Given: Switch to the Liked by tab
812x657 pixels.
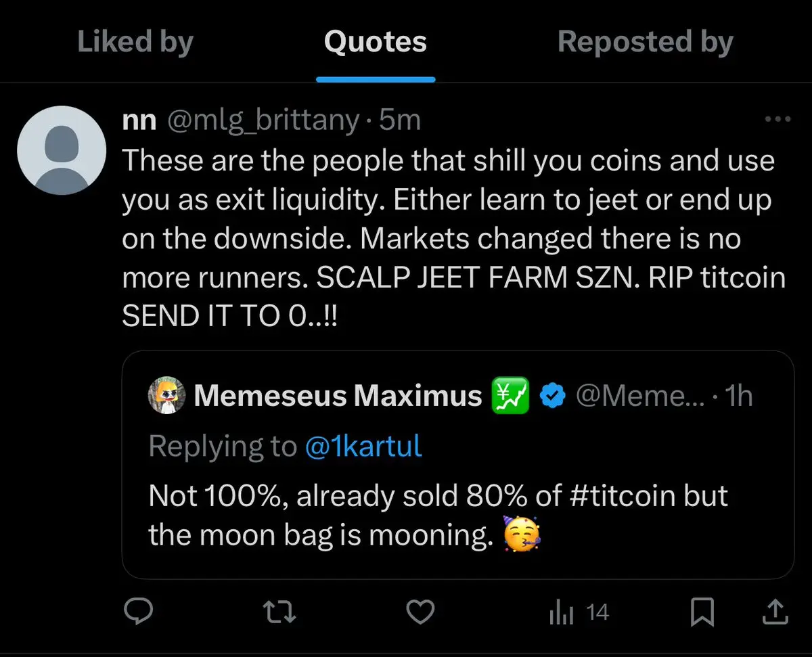Looking at the screenshot, I should click(135, 42).
